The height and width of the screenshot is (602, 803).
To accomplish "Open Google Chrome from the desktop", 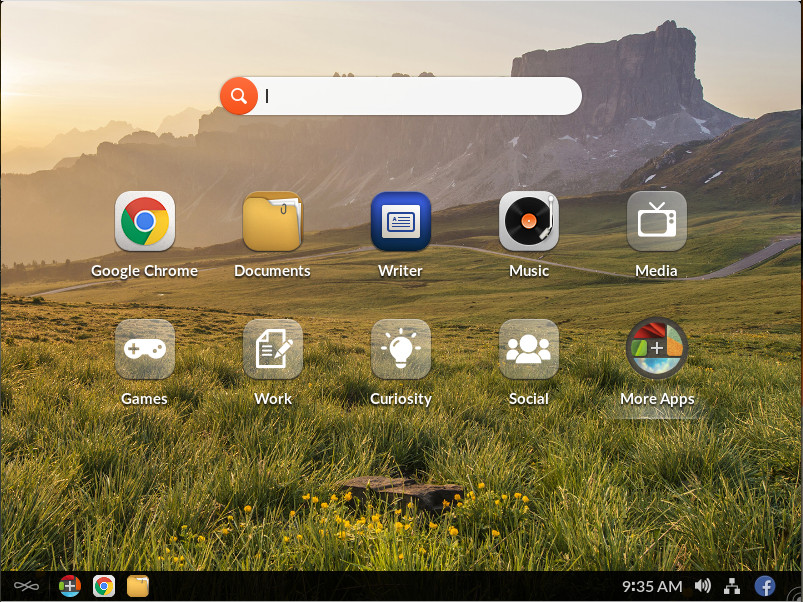I will tap(145, 221).
